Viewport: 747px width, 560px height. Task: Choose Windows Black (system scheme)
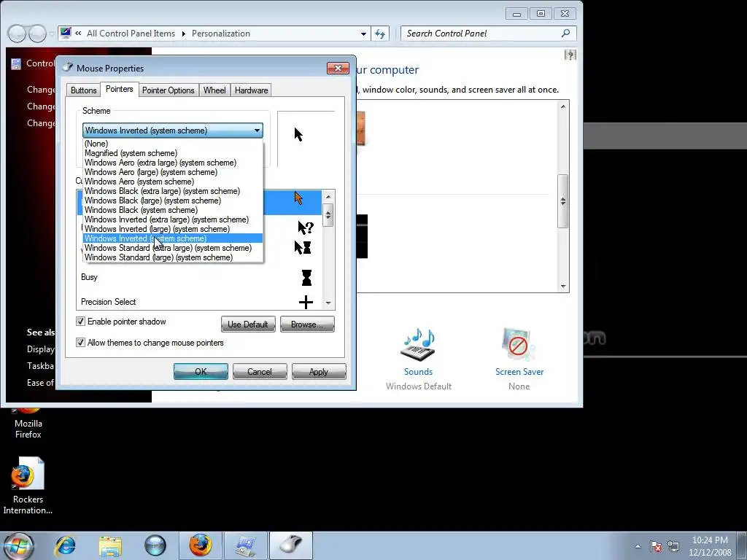coord(173,210)
